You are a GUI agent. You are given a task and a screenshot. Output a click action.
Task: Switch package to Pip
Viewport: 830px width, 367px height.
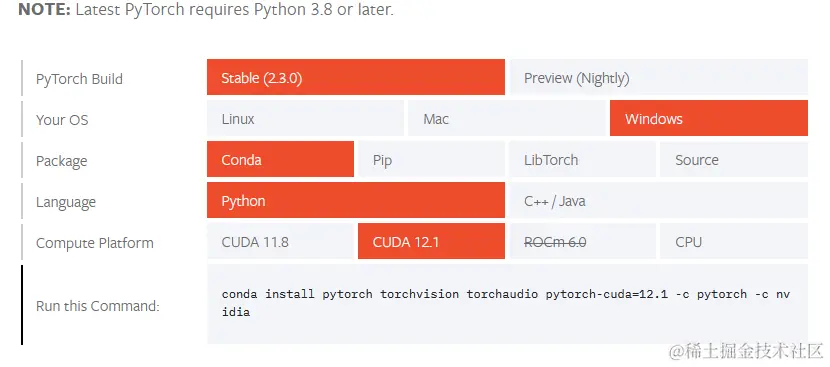(431, 159)
